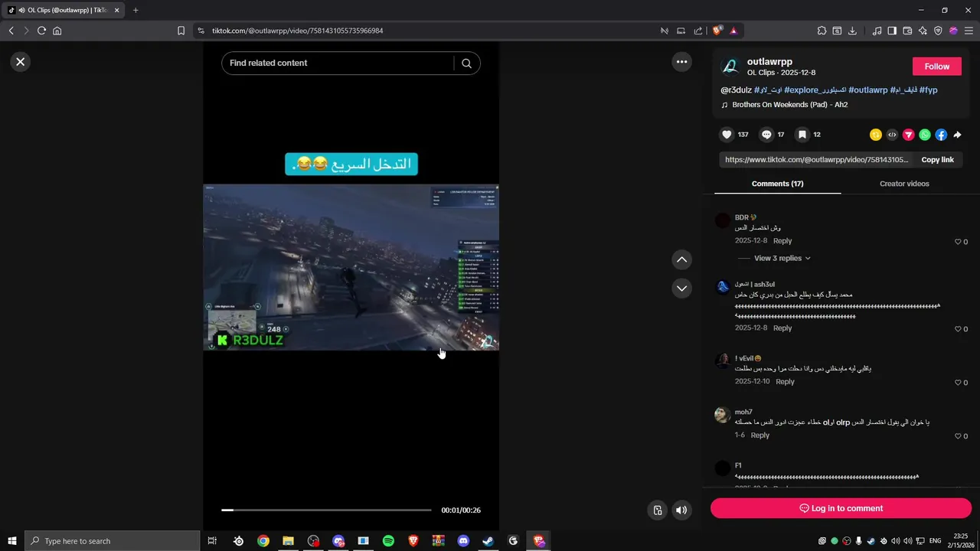Follow the outlawrpp account
Image resolution: width=980 pixels, height=551 pixels.
[936, 67]
